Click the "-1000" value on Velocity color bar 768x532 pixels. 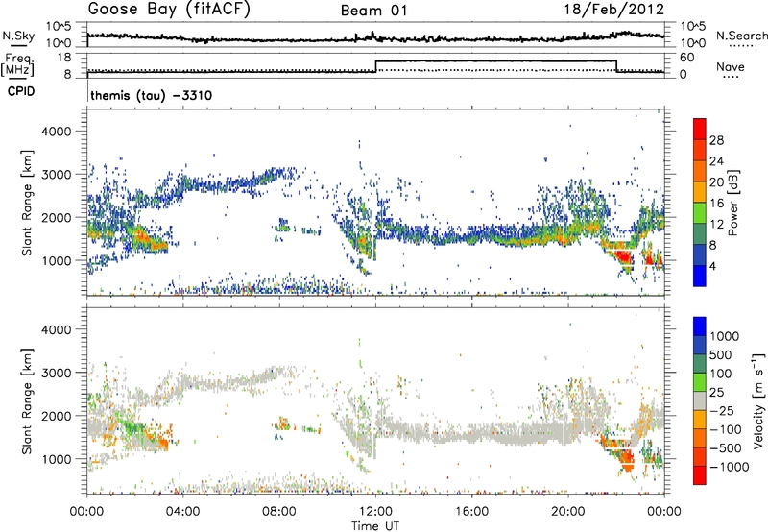[x=730, y=467]
